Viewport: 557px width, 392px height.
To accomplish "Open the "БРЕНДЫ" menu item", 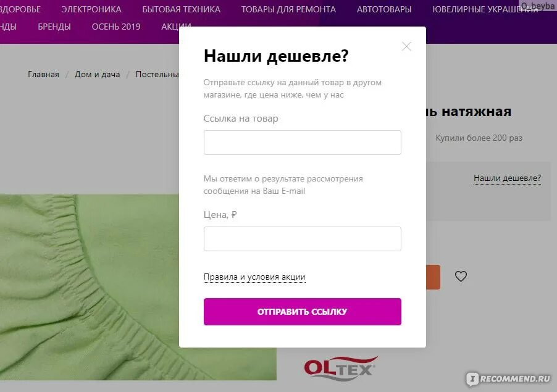I will [x=54, y=27].
